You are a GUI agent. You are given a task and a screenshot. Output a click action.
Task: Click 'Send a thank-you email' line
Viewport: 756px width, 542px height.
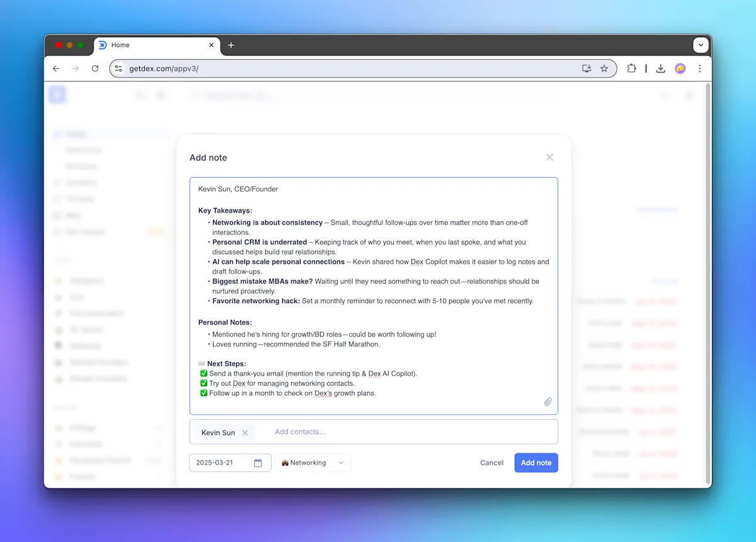click(x=313, y=374)
